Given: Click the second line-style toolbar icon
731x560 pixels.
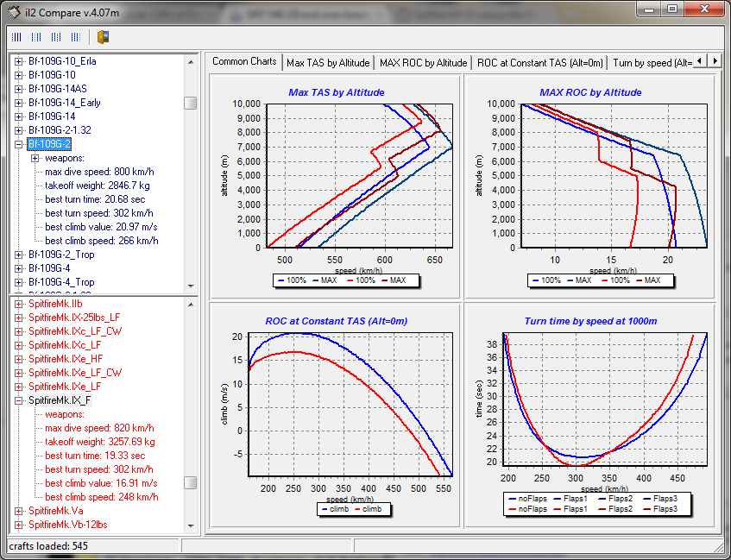Looking at the screenshot, I should (36, 37).
